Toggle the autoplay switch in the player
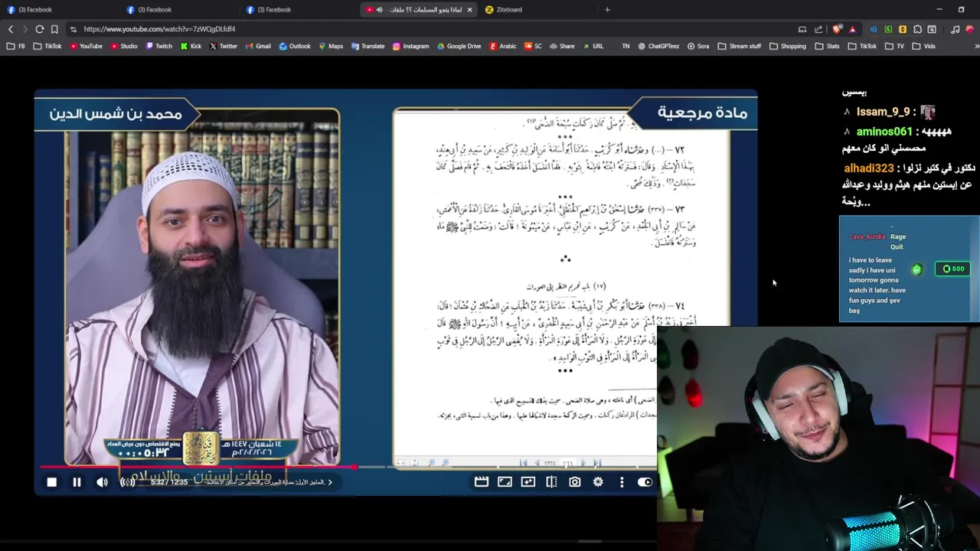The image size is (980, 551). click(x=645, y=481)
